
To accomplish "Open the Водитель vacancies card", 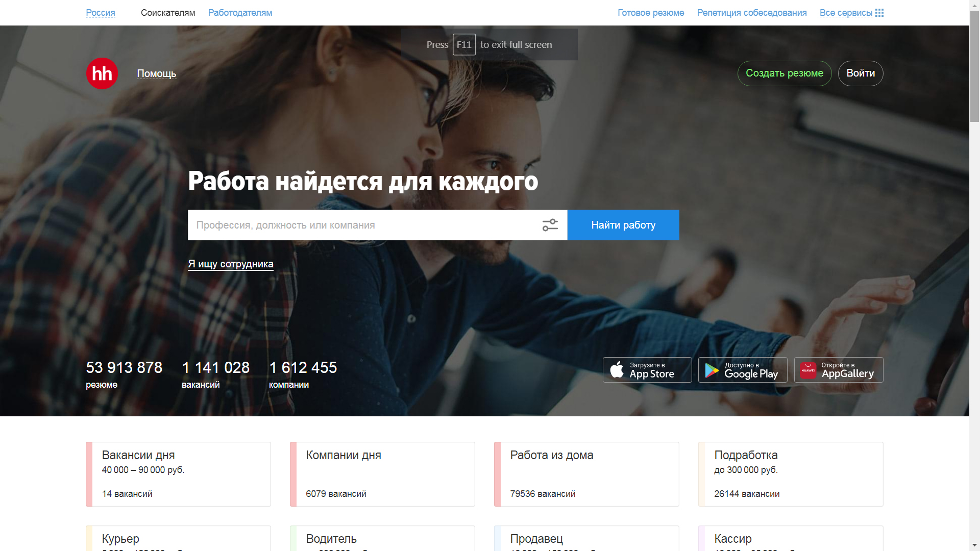I will coord(382,538).
